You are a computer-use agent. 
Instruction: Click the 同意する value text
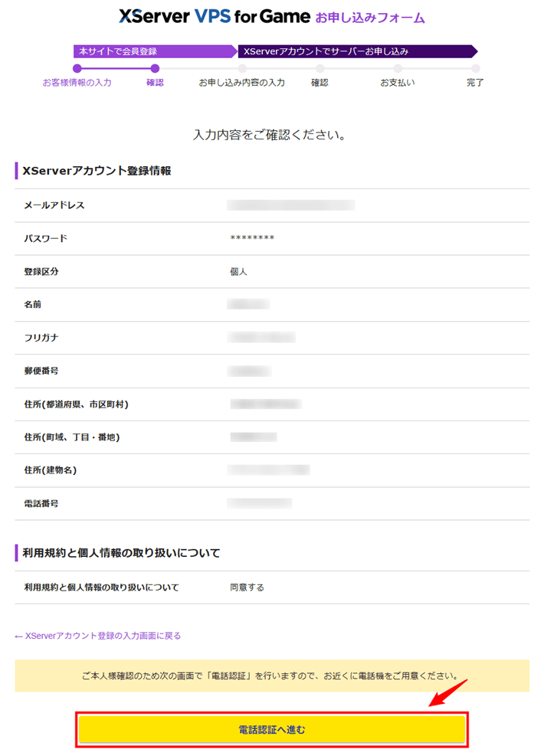pos(247,587)
